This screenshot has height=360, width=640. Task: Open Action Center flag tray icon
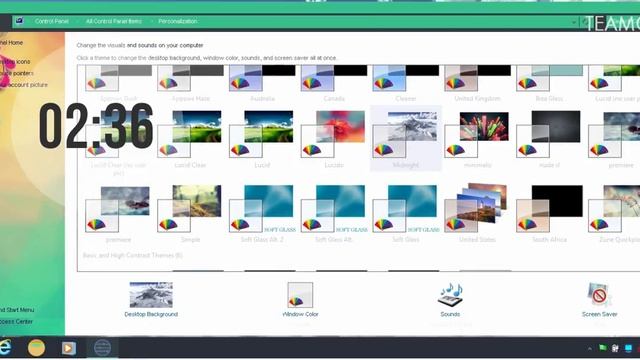click(602, 348)
